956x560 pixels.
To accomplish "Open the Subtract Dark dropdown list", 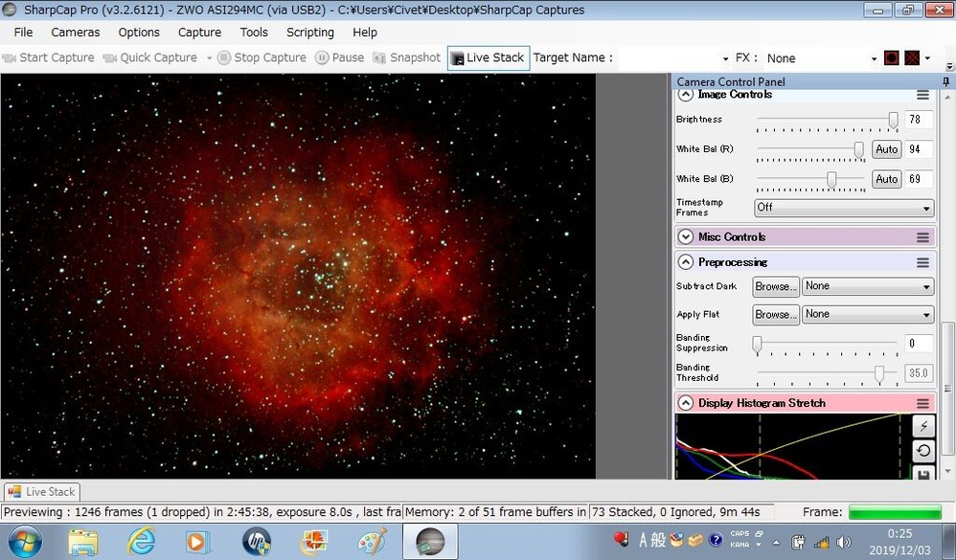I will [x=868, y=286].
